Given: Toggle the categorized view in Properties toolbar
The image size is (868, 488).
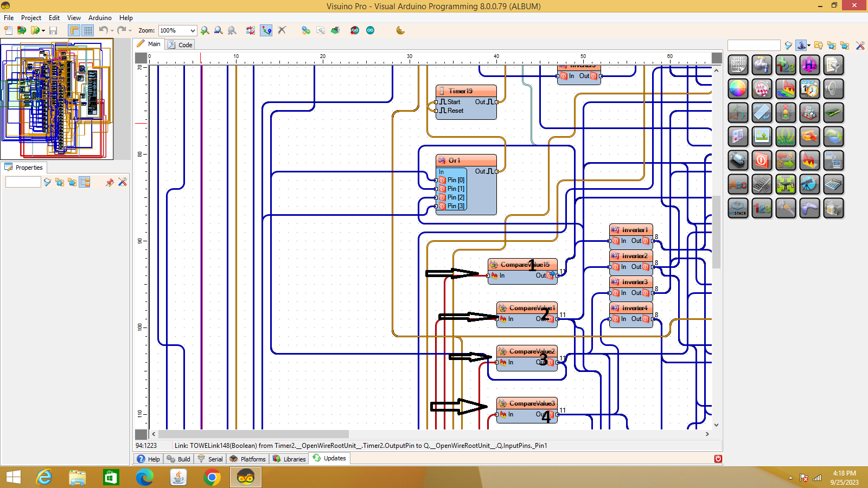Looking at the screenshot, I should (85, 182).
